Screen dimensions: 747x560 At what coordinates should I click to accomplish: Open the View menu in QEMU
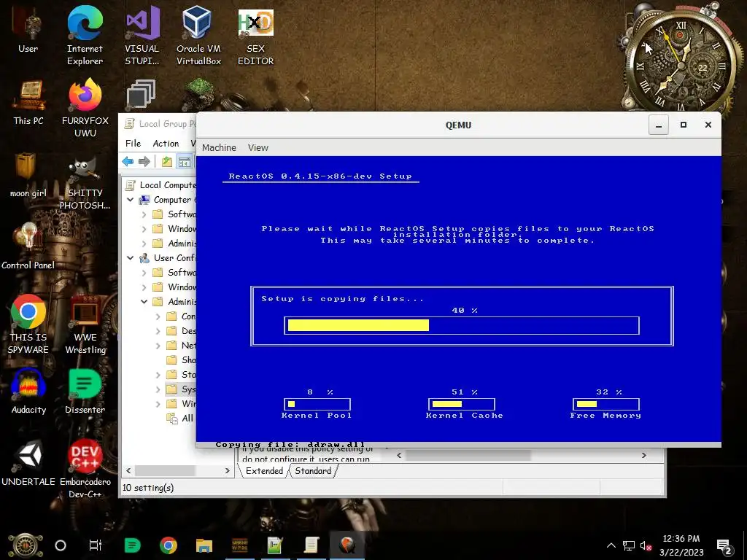[258, 147]
